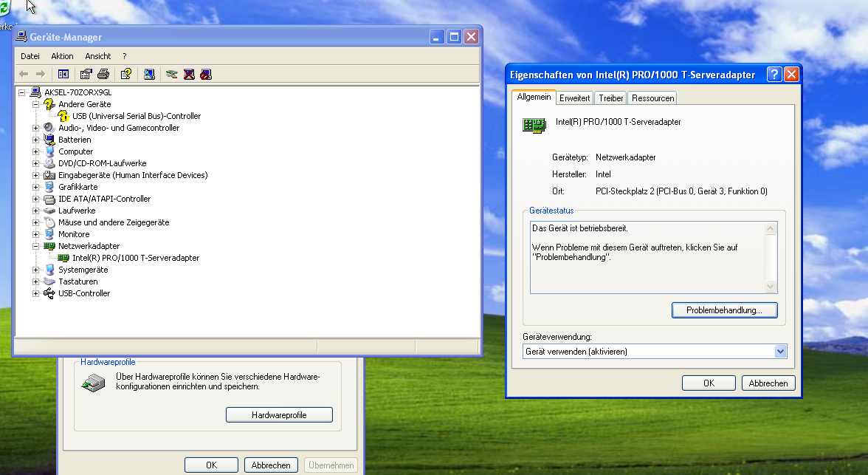The image size is (868, 475).
Task: Click scrollbar down arrow in Gerätestatus box
Action: (770, 287)
